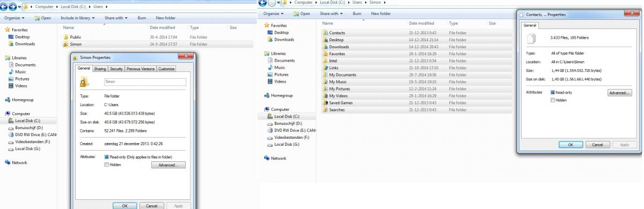Image resolution: width=644 pixels, height=209 pixels.
Task: Click Cancel in Contacts Properties dialog
Action: point(597,145)
